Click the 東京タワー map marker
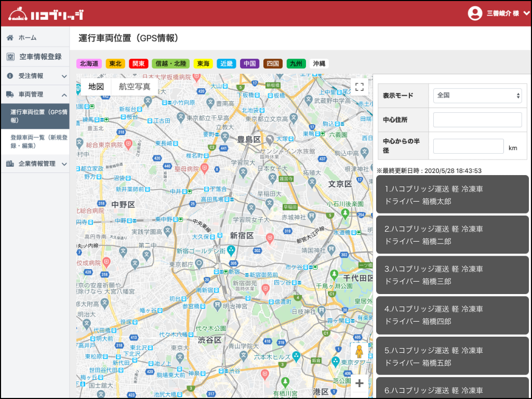Viewport: 532px width, 399px height. (336, 362)
